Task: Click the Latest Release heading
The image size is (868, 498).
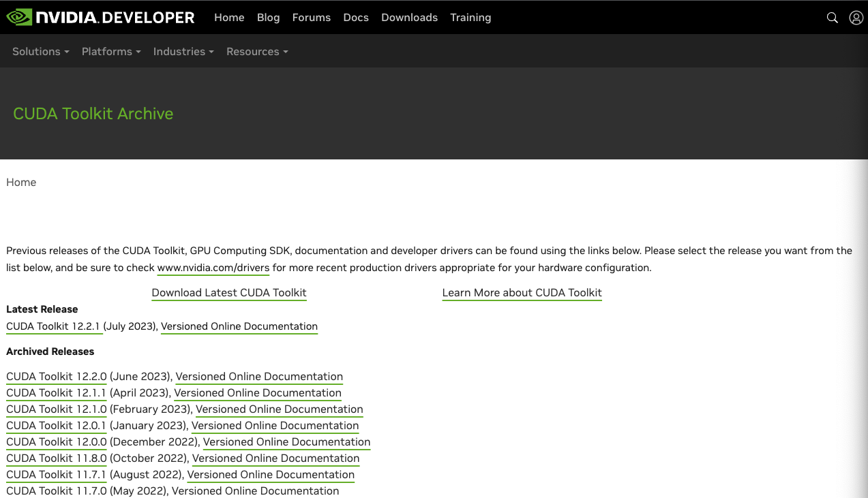Action: click(42, 309)
